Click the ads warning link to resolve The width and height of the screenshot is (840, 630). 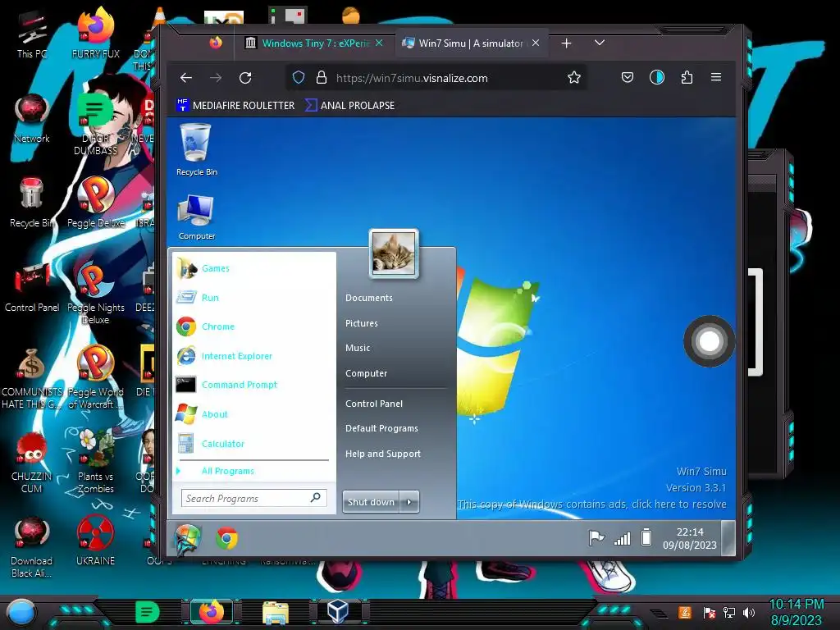tap(592, 504)
